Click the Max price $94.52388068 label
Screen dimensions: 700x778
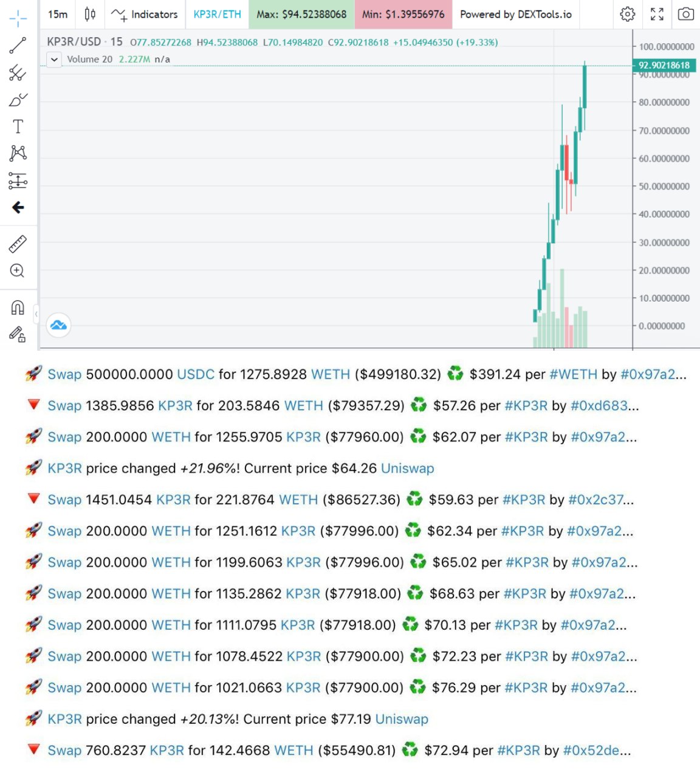[x=301, y=14]
